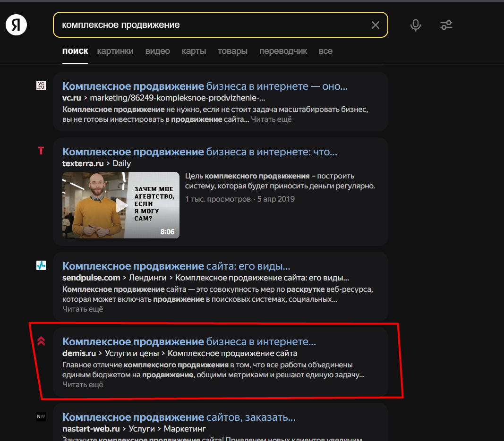Click the Yandex logo
The width and height of the screenshot is (504, 441).
coord(16,25)
